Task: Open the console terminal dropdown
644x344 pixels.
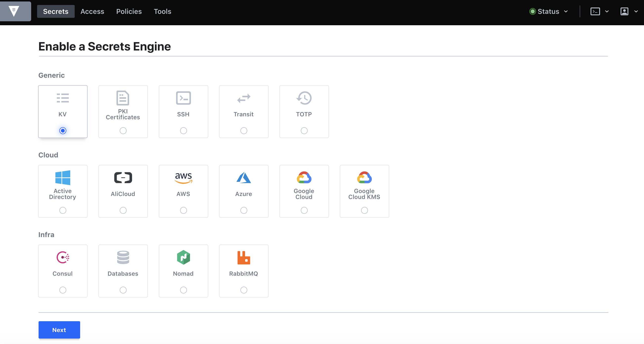Action: point(599,12)
